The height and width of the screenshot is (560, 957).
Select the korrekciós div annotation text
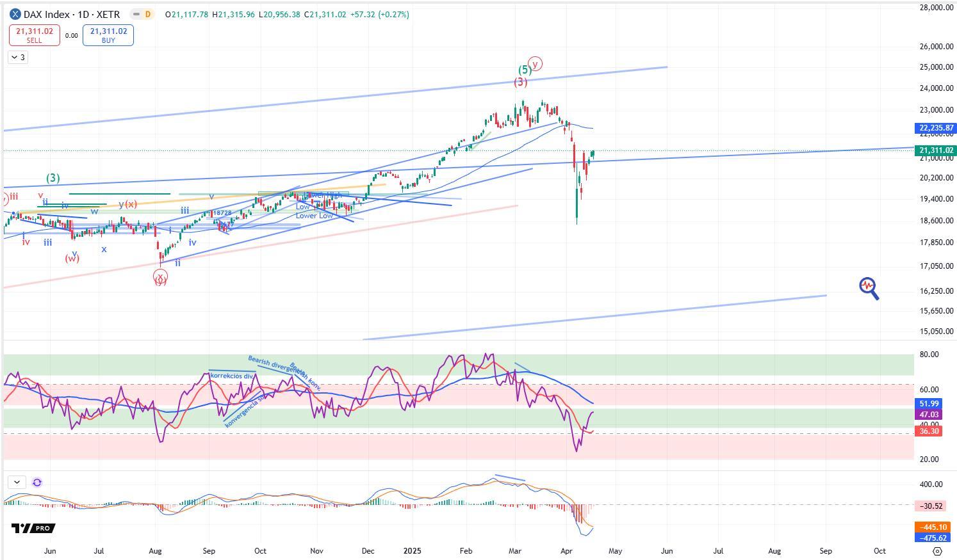(x=231, y=376)
